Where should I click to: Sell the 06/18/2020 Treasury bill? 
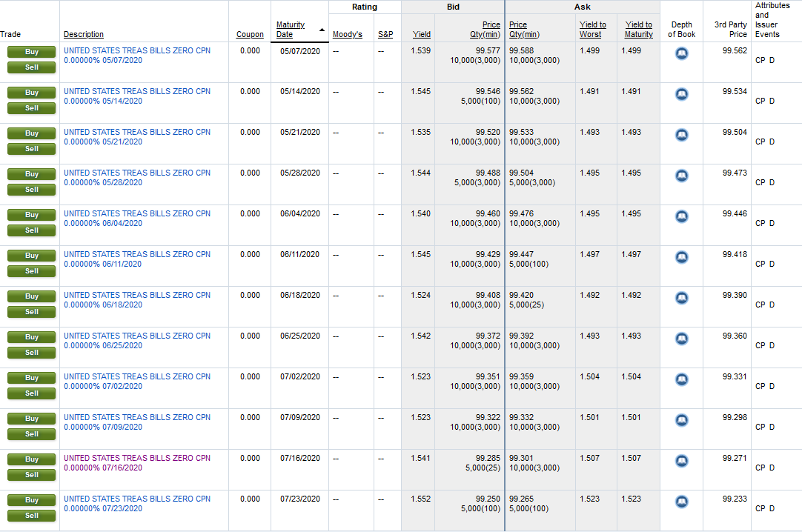coord(32,312)
